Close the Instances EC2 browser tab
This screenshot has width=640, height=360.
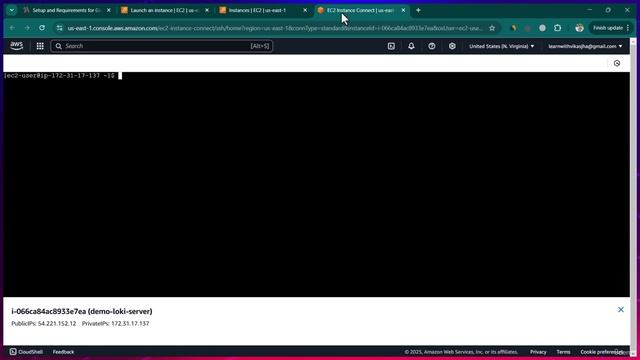pyautogui.click(x=305, y=10)
